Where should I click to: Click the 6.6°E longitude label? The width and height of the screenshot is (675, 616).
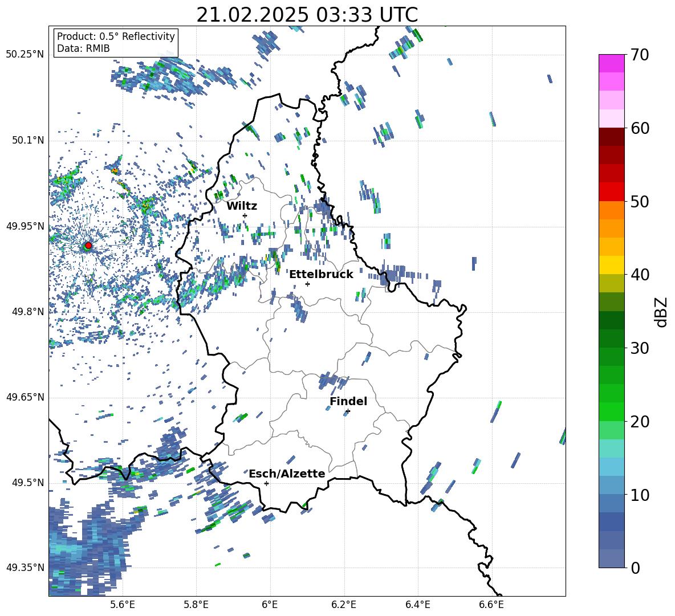(x=491, y=605)
